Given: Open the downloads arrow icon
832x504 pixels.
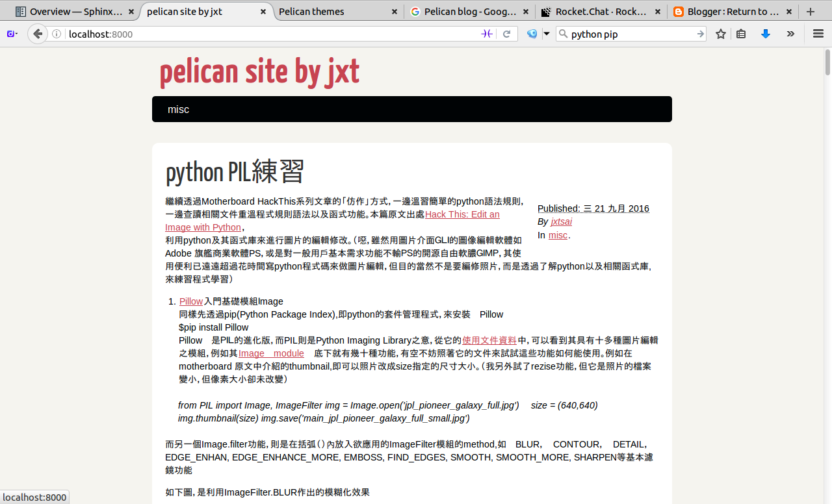Looking at the screenshot, I should click(x=766, y=34).
